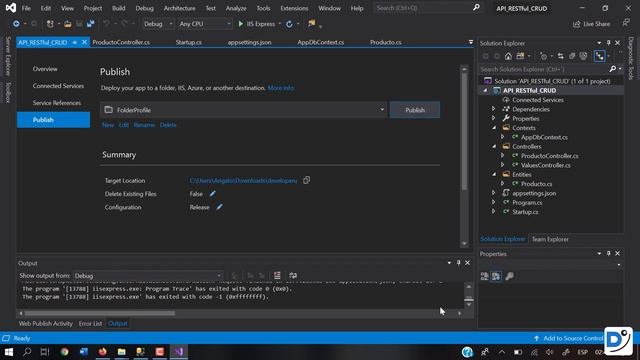The image size is (640, 360).
Task: Copy the target location path with copy icon
Action: coord(307,180)
